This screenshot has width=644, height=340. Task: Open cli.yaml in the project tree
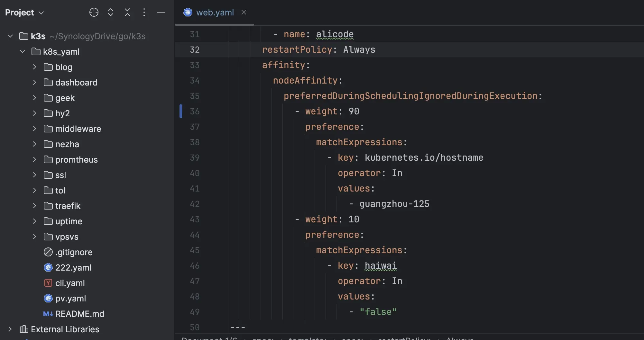[x=70, y=283]
